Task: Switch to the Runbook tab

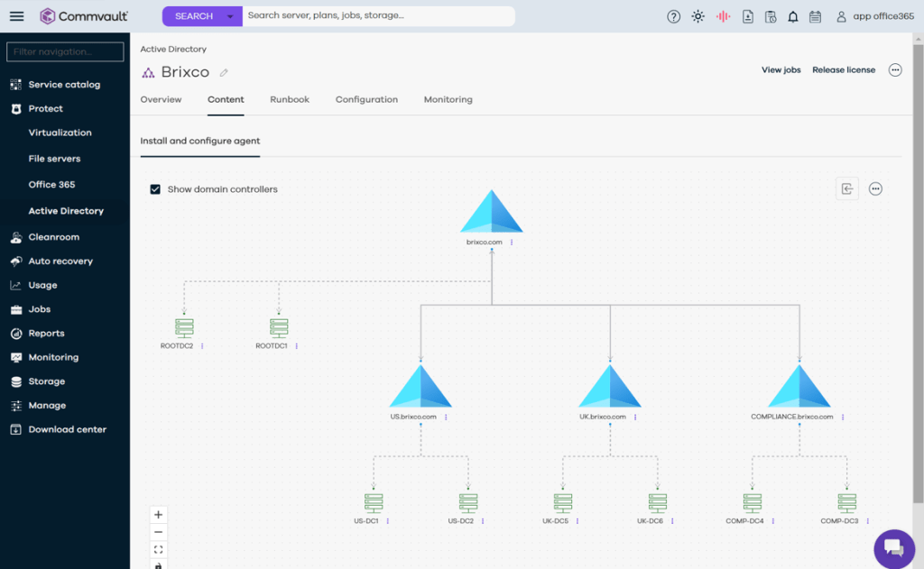Action: [x=290, y=99]
